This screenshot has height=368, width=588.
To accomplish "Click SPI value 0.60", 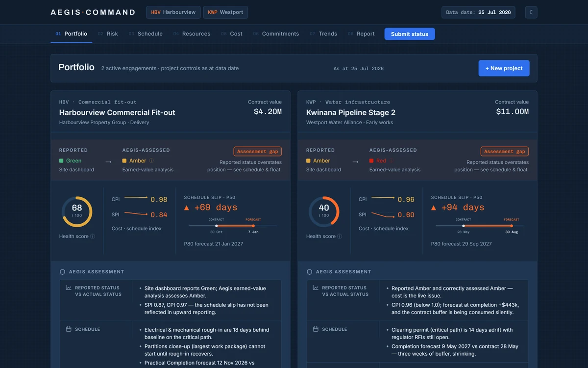I will pos(406,214).
